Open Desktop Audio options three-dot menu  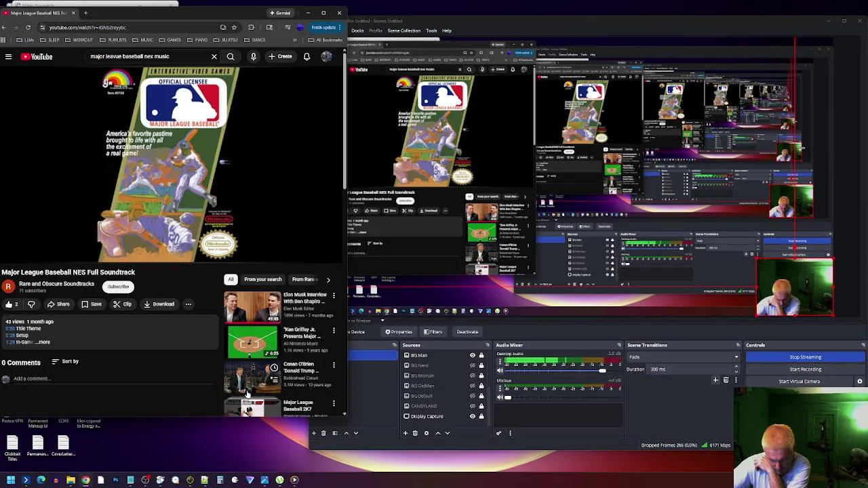(500, 362)
